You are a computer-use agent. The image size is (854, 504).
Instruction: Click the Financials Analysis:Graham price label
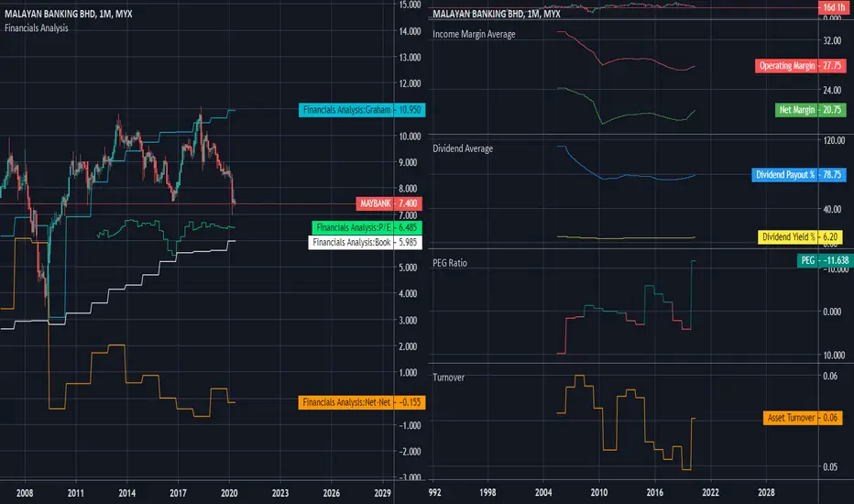pos(362,110)
